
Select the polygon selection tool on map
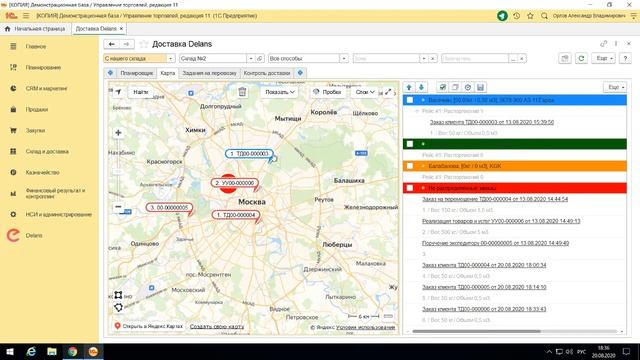[x=118, y=307]
